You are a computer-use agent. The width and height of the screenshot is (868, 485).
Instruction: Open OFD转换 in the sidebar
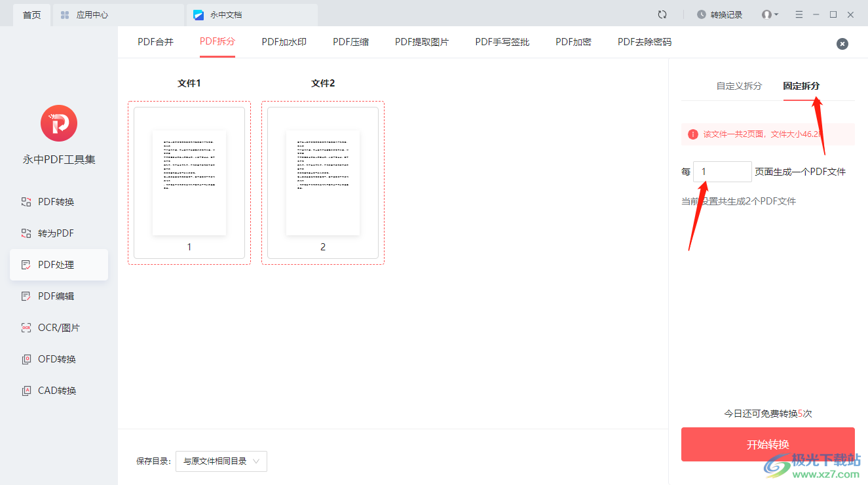pyautogui.click(x=59, y=359)
